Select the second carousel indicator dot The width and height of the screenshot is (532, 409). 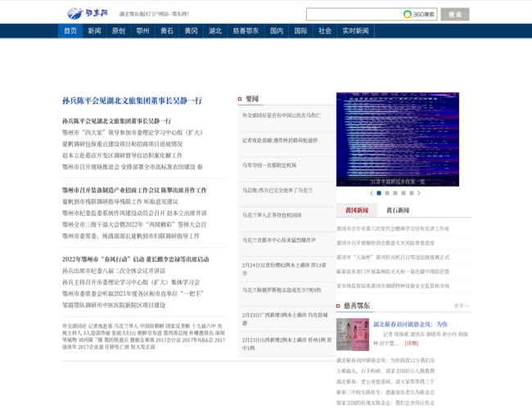click(387, 193)
